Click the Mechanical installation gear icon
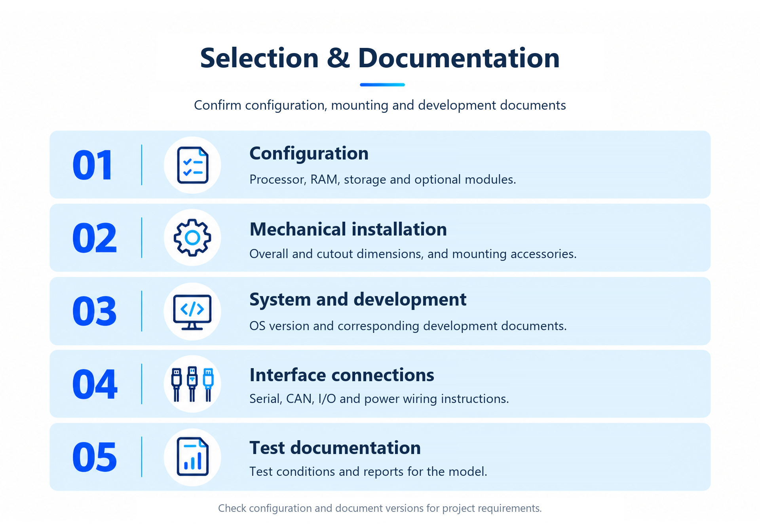Image resolution: width=760 pixels, height=532 pixels. [x=192, y=238]
